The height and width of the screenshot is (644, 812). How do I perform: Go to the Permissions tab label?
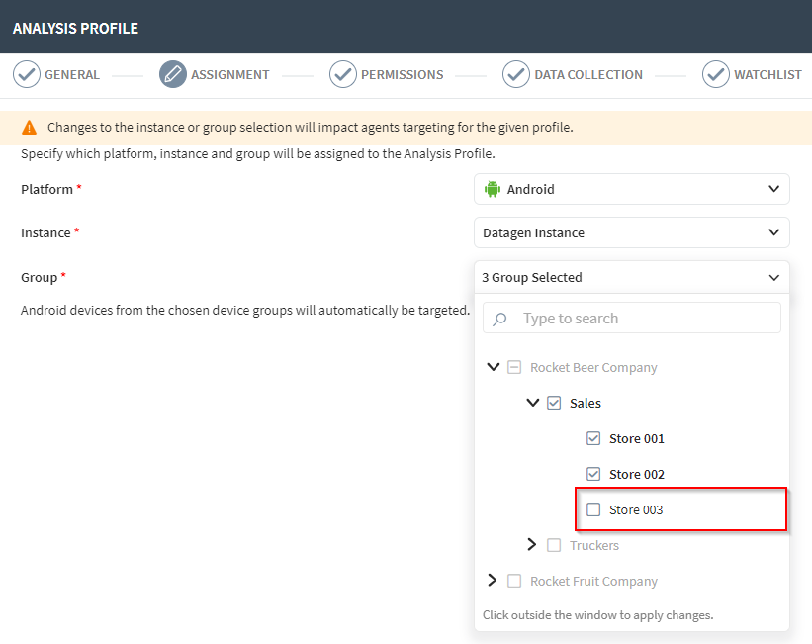[402, 74]
